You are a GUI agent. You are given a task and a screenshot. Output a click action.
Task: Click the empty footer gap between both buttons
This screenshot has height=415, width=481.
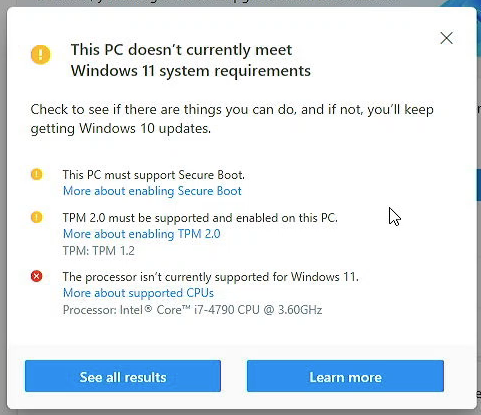click(x=234, y=376)
